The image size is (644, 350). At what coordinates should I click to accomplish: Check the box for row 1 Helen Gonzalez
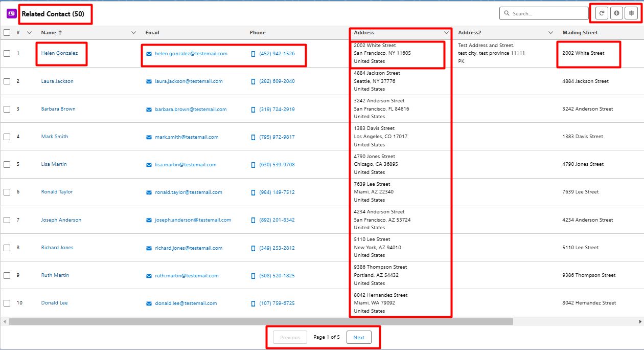pos(7,53)
